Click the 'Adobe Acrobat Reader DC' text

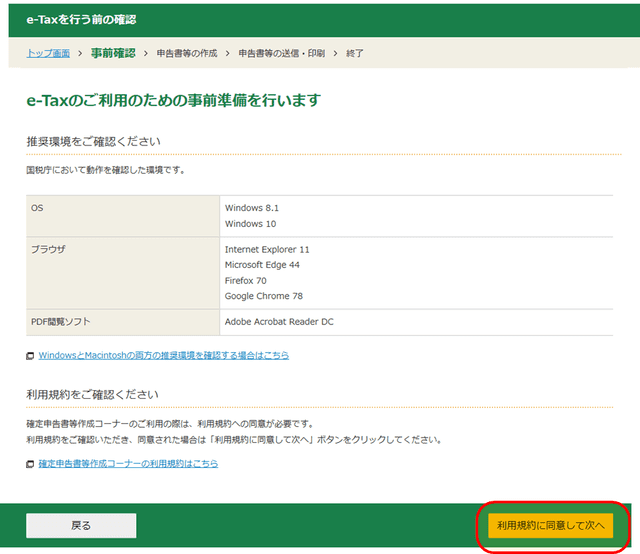(279, 322)
